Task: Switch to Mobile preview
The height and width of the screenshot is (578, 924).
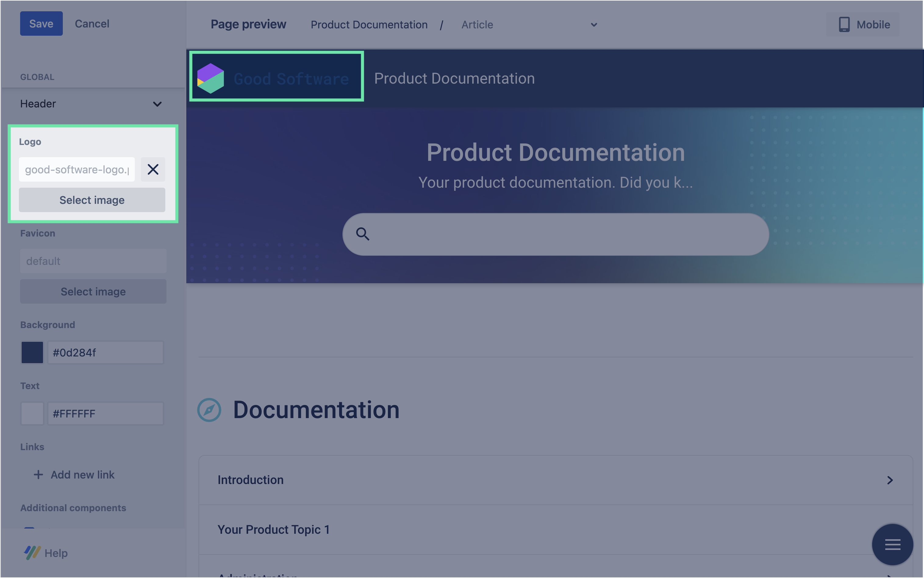Action: coord(862,24)
